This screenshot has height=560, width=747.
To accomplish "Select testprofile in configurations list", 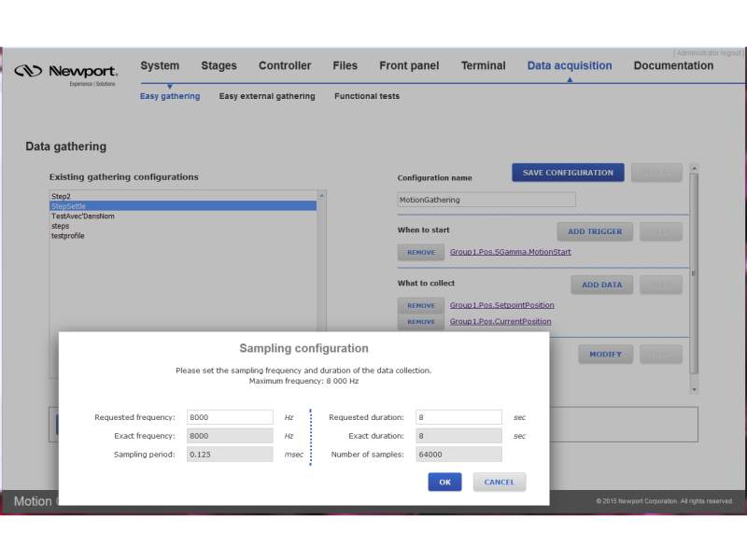I will (70, 236).
